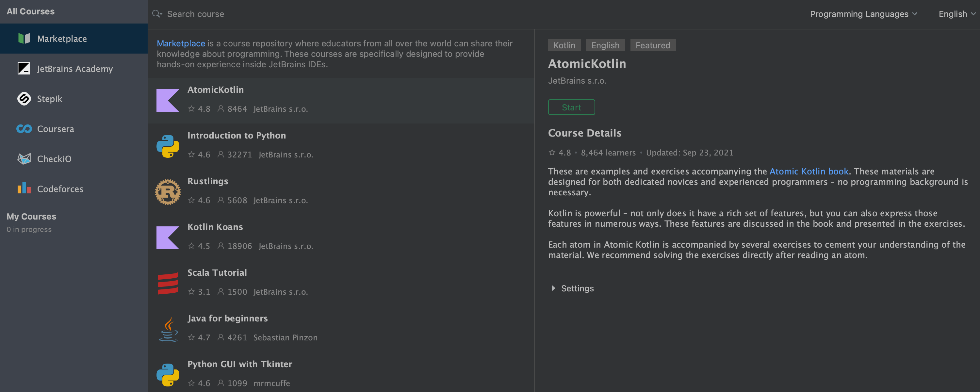Open the English language filter dropdown
The height and width of the screenshot is (392, 980).
click(x=956, y=14)
